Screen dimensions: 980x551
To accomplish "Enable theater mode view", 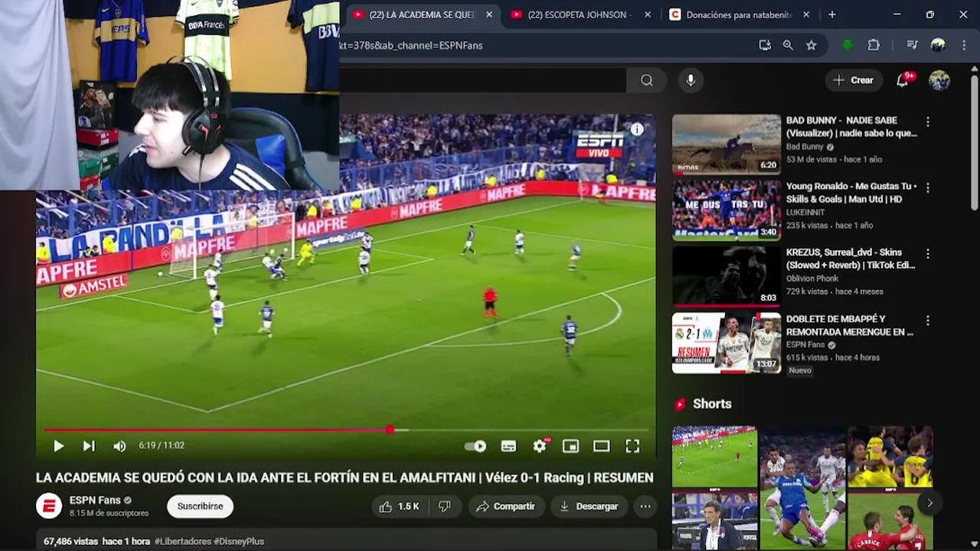I will [x=602, y=446].
